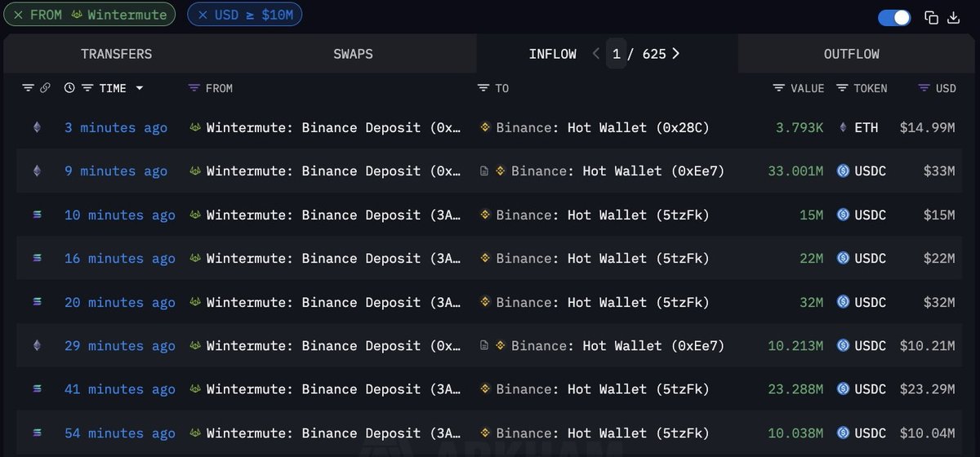Remove the FROM Wintermute filter chip
980x457 pixels.
19,15
